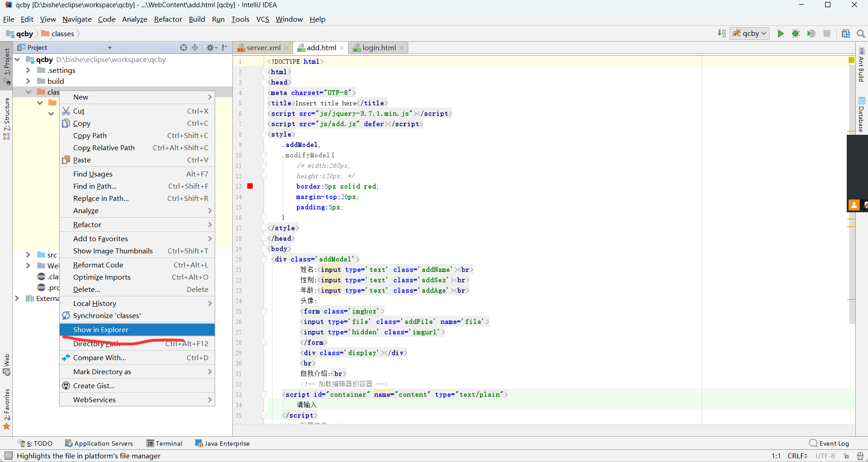Open the New submenu in context menu
This screenshot has height=462, width=868.
(137, 97)
